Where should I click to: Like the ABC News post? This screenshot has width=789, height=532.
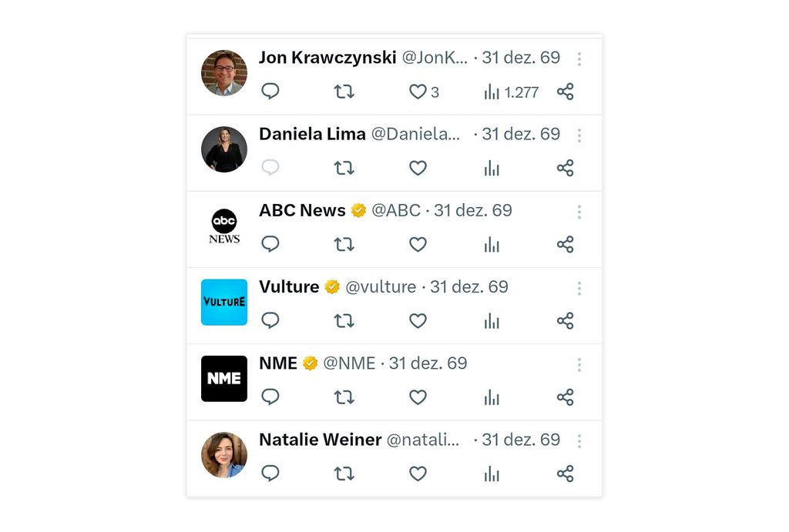click(x=418, y=244)
